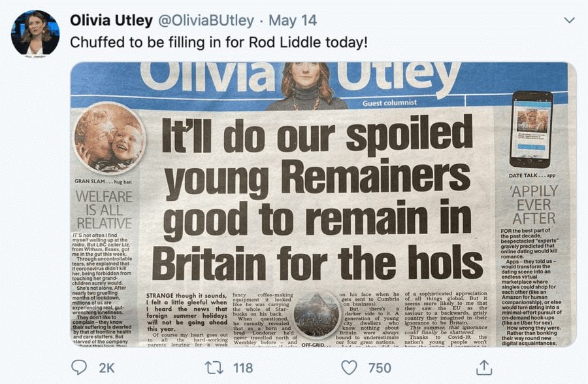Click the 2K replies count
588x384 pixels.
pyautogui.click(x=106, y=368)
